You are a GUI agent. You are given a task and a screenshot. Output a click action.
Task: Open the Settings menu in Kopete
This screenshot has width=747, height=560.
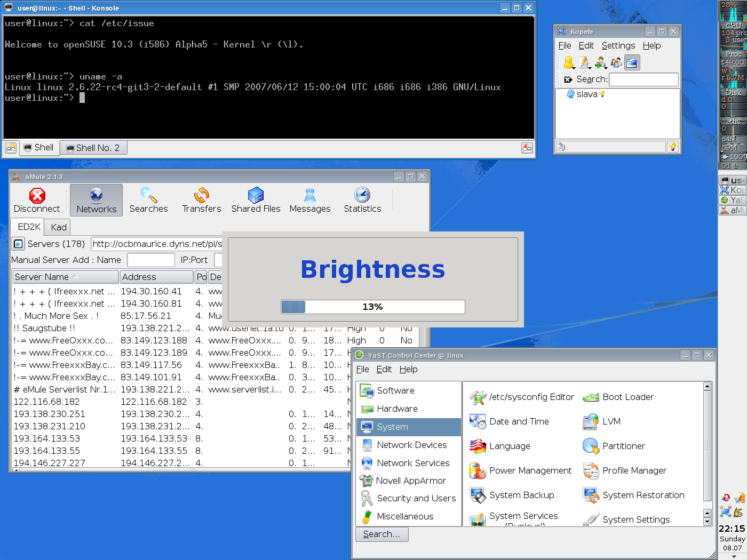(618, 45)
